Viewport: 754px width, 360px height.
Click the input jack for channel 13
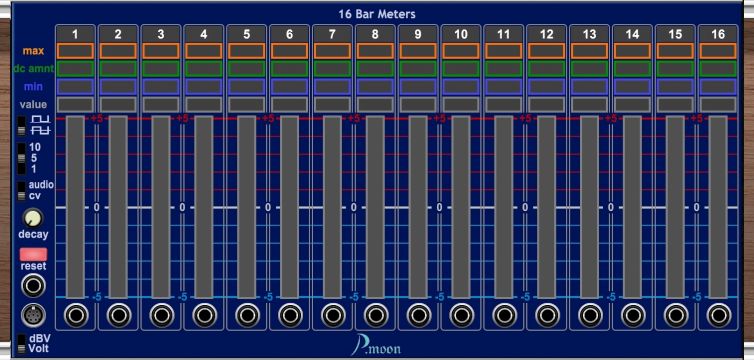590,316
